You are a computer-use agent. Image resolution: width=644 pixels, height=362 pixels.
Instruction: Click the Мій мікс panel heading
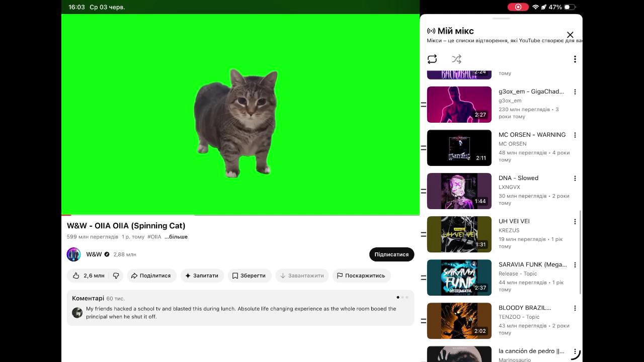click(455, 31)
